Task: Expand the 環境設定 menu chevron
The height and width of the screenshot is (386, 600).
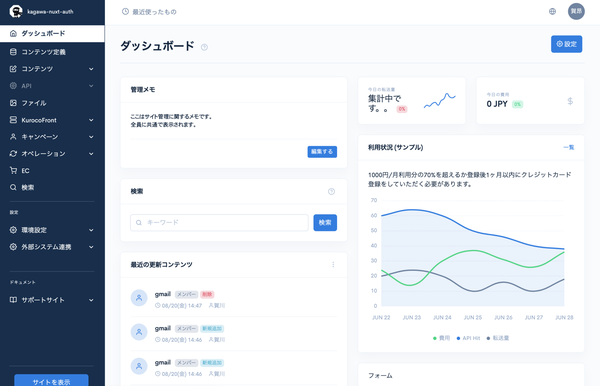Action: [91, 230]
